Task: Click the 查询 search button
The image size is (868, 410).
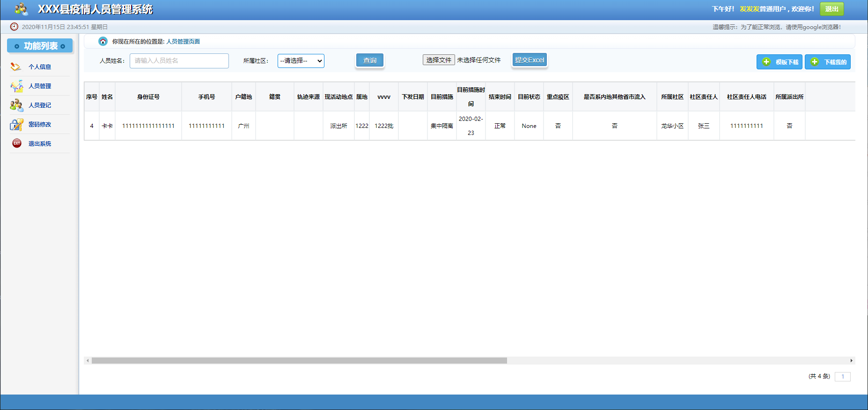Action: (x=370, y=60)
